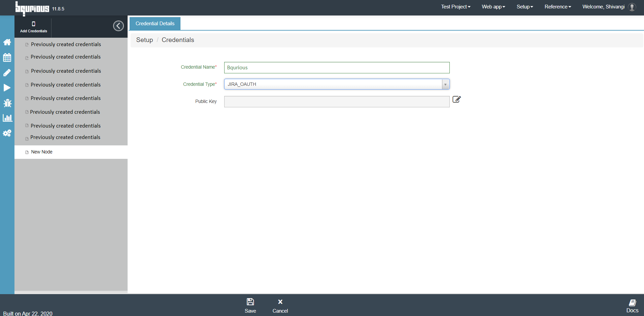Select eighth Previously created credentials item
The image size is (644, 316).
point(65,137)
